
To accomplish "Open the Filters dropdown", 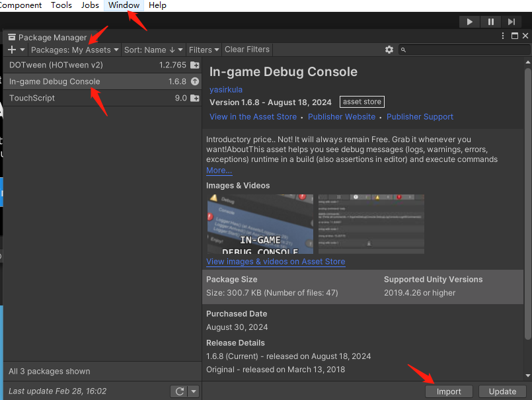I will (204, 50).
